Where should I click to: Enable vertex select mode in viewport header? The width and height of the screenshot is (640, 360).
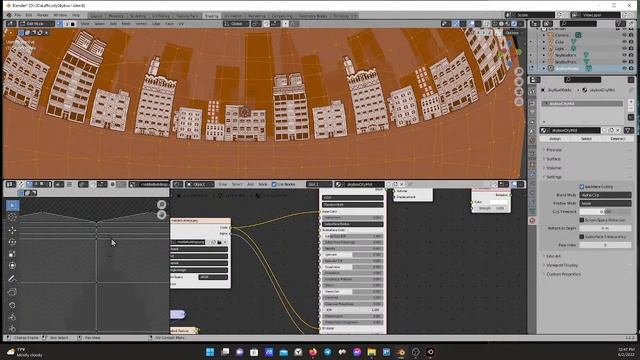[60, 24]
